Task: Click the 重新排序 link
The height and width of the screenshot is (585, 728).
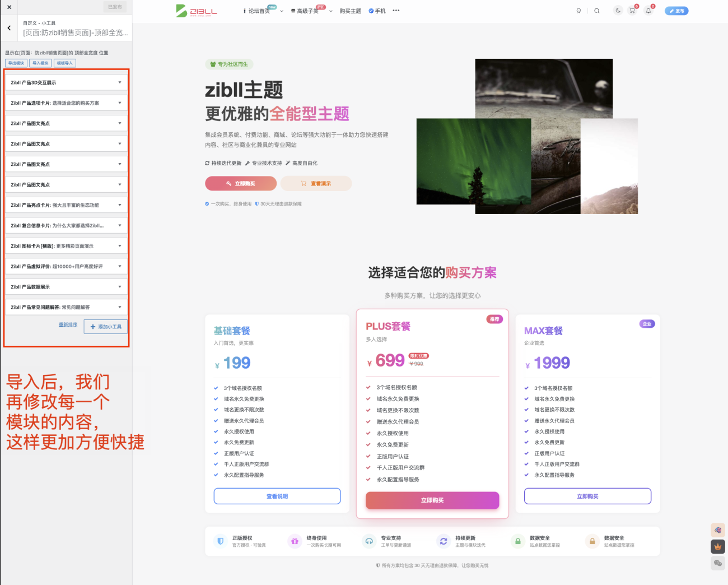Action: coord(68,325)
